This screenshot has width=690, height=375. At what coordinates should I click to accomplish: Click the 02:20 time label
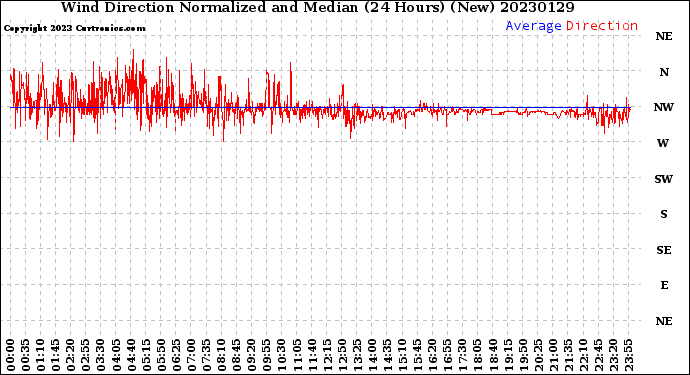(x=71, y=355)
